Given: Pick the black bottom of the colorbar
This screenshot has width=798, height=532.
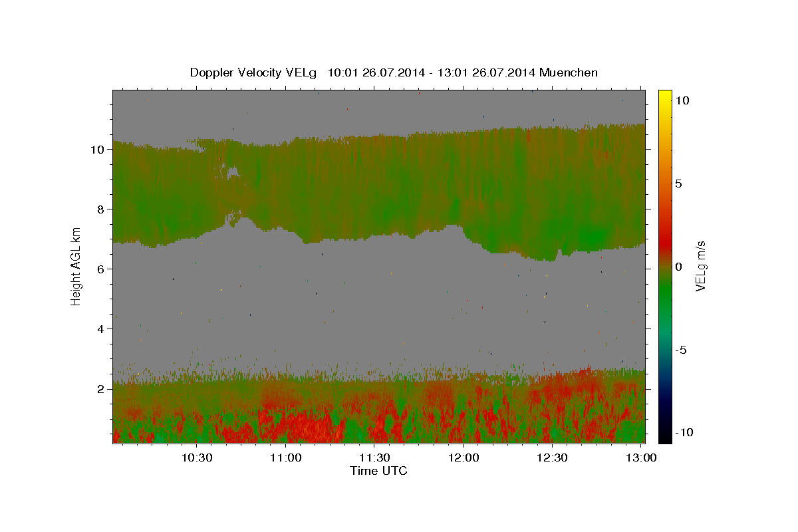Looking at the screenshot, I should [665, 436].
